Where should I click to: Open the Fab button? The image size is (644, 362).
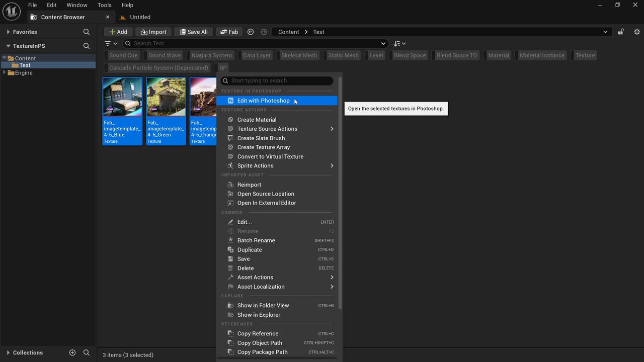tap(229, 32)
